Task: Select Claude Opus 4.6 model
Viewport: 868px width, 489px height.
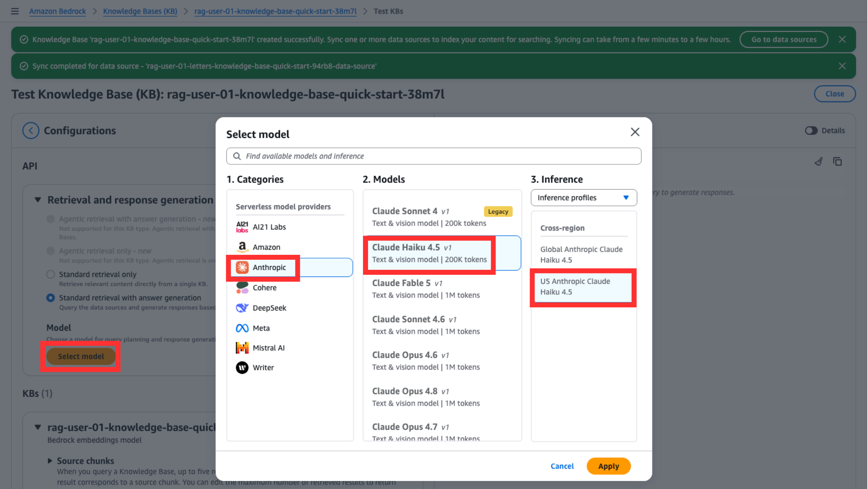Action: 442,361
